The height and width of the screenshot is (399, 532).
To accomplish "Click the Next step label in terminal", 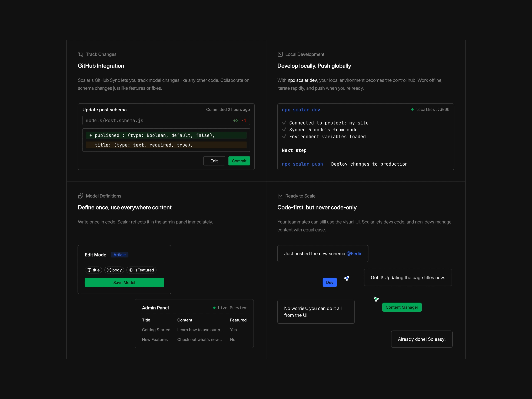I will click(294, 150).
